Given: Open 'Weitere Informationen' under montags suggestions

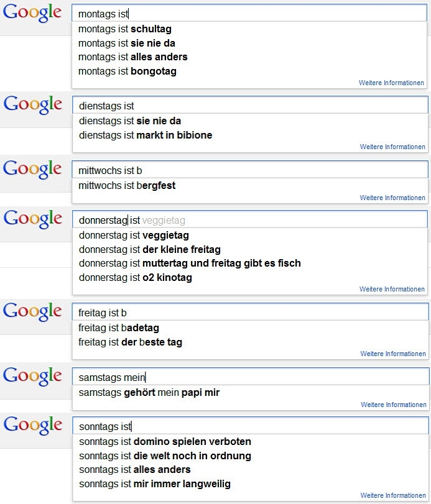Looking at the screenshot, I should click(391, 83).
